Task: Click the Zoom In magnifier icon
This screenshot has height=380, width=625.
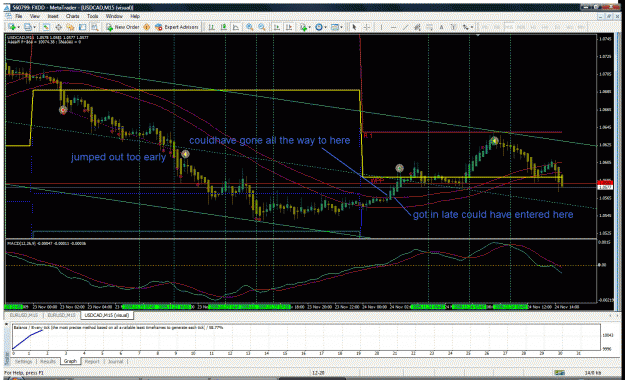Action: pyautogui.click(x=250, y=27)
